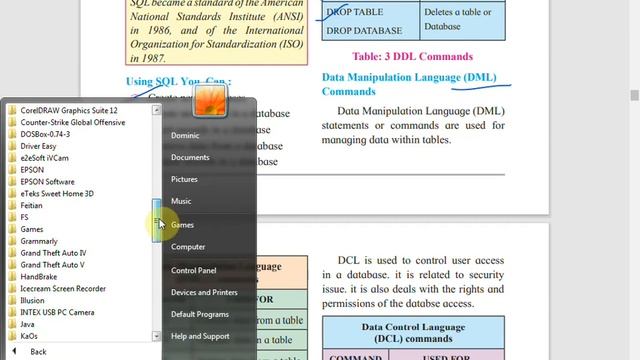Click the 'Using SQL You Can' heading
Viewport: 640px width, 360px height.
coord(178,81)
